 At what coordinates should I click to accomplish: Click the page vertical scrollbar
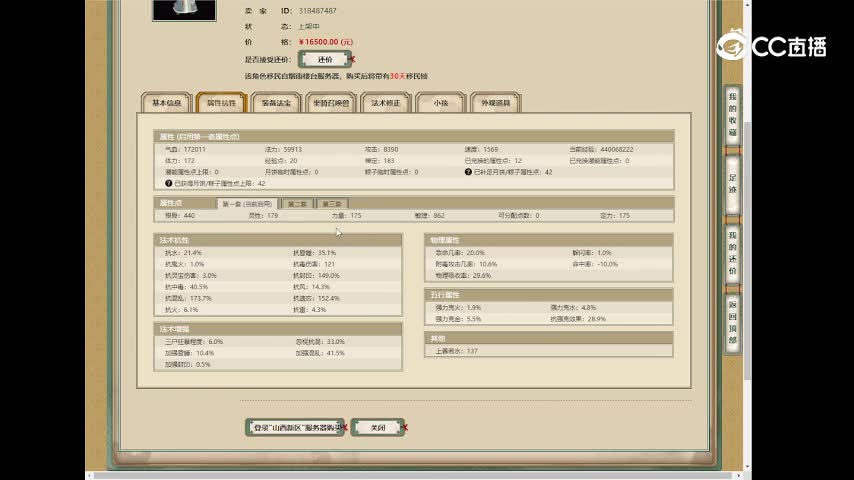[748, 251]
